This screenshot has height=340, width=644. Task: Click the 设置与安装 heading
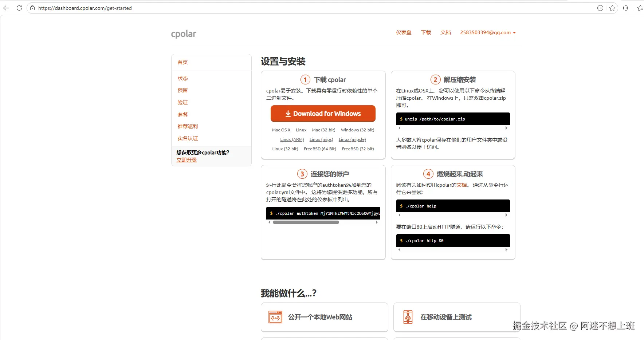[283, 62]
